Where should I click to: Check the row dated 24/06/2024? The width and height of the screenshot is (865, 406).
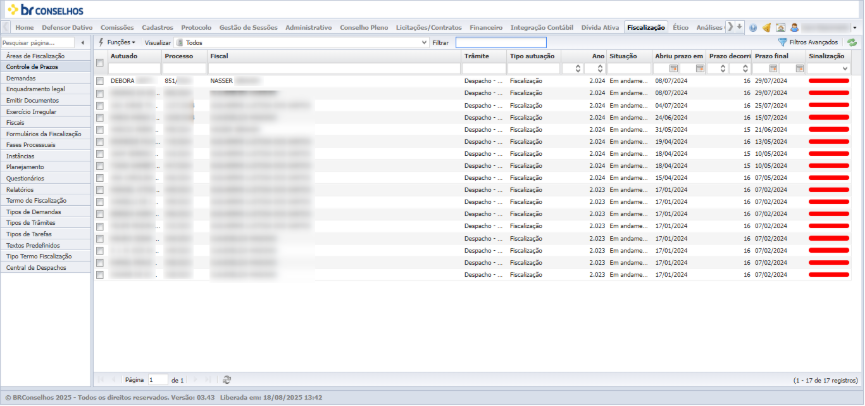(100, 117)
